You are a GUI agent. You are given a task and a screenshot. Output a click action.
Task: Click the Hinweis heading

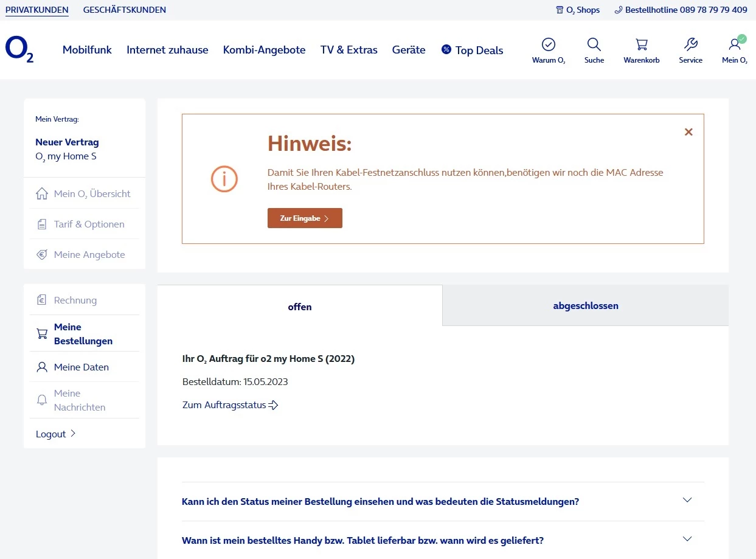click(310, 144)
